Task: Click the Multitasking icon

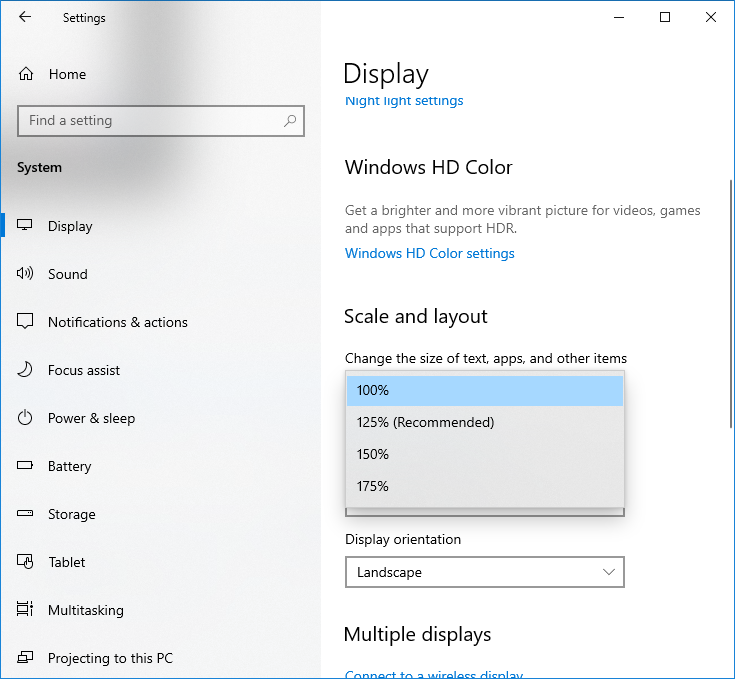Action: tap(25, 609)
